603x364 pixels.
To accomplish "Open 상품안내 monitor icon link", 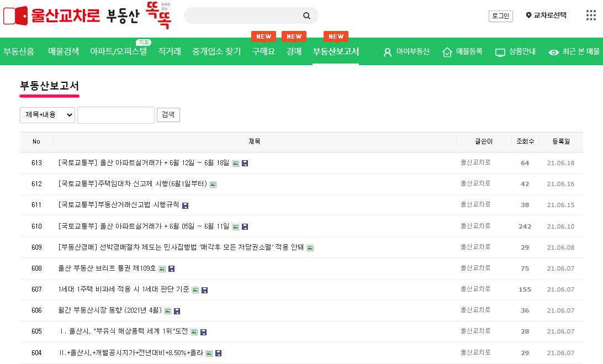I will point(515,51).
